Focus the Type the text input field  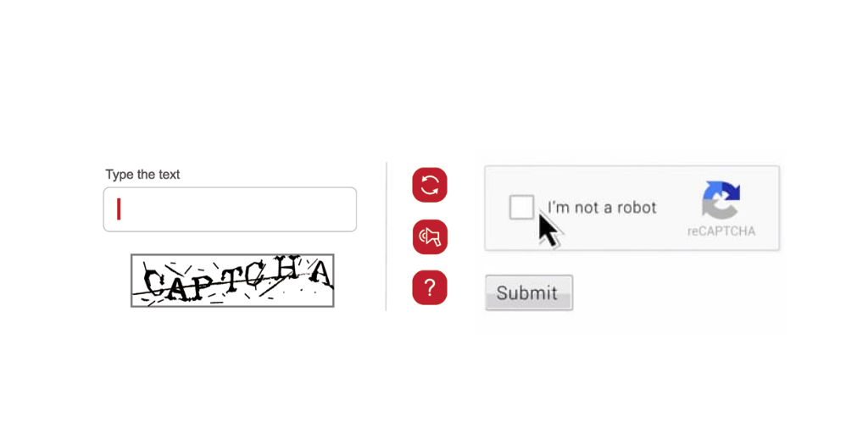click(x=230, y=209)
